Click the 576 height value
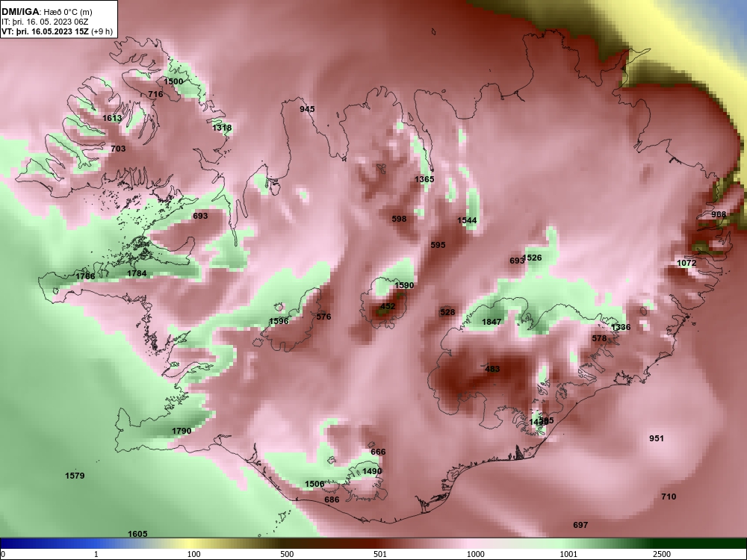Viewport: 747px width, 560px height. click(x=323, y=317)
